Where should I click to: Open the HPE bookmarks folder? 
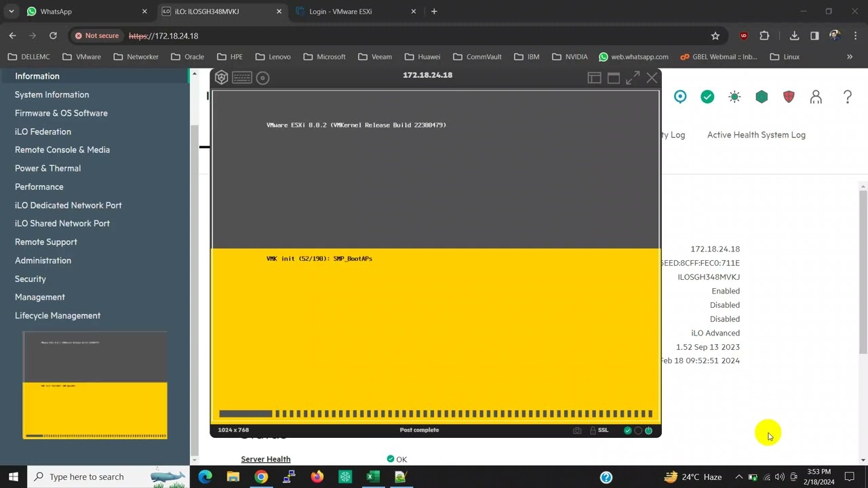click(x=230, y=57)
